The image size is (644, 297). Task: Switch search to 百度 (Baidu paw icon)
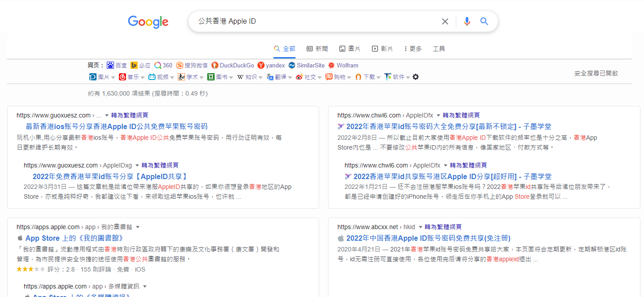pyautogui.click(x=117, y=65)
